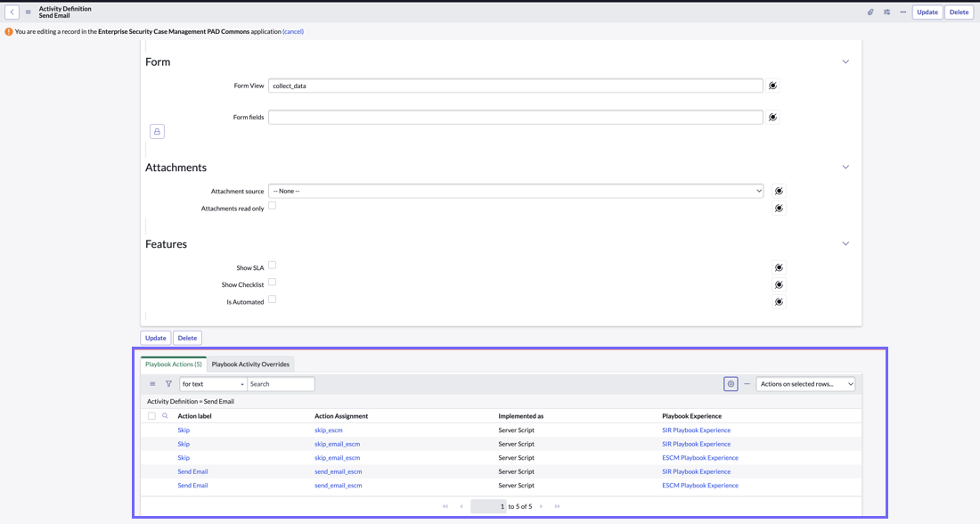This screenshot has width=980, height=524.
Task: Open the more options ellipsis in header
Action: tap(903, 12)
